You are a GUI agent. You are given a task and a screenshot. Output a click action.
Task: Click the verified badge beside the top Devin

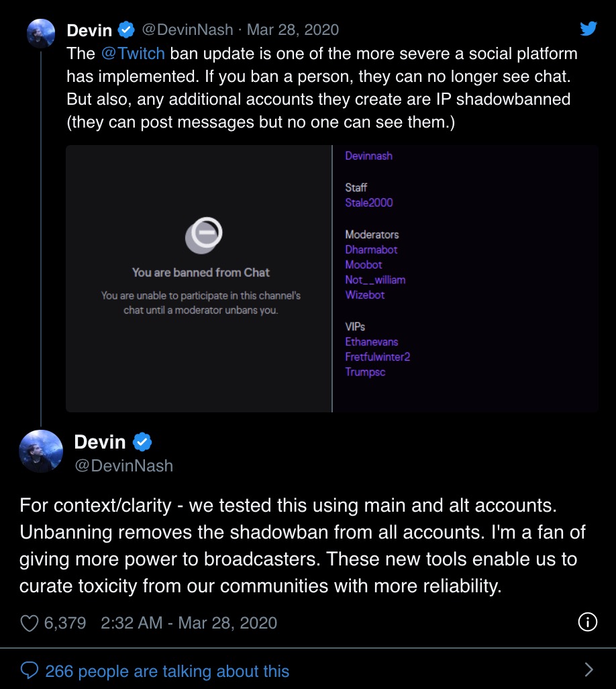[126, 30]
